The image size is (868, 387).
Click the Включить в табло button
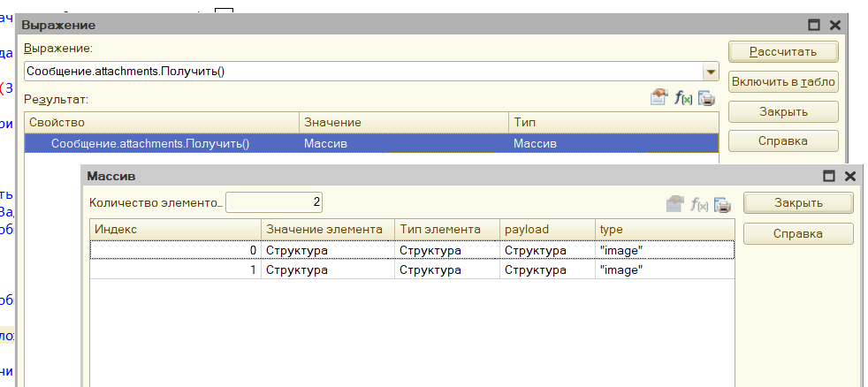pos(783,82)
